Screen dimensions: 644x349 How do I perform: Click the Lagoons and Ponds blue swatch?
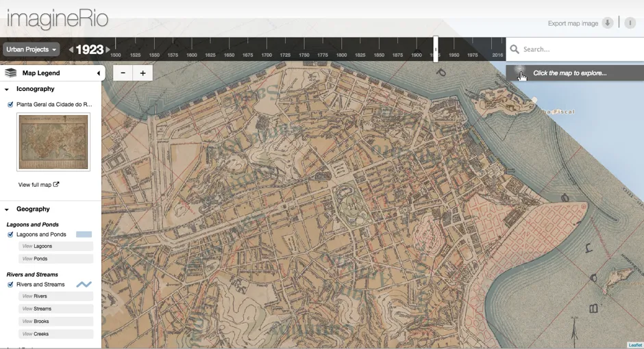84,234
